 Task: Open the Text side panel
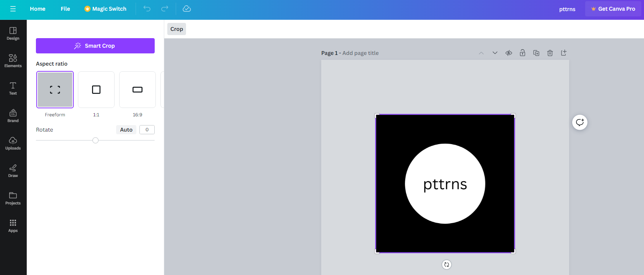tap(13, 88)
